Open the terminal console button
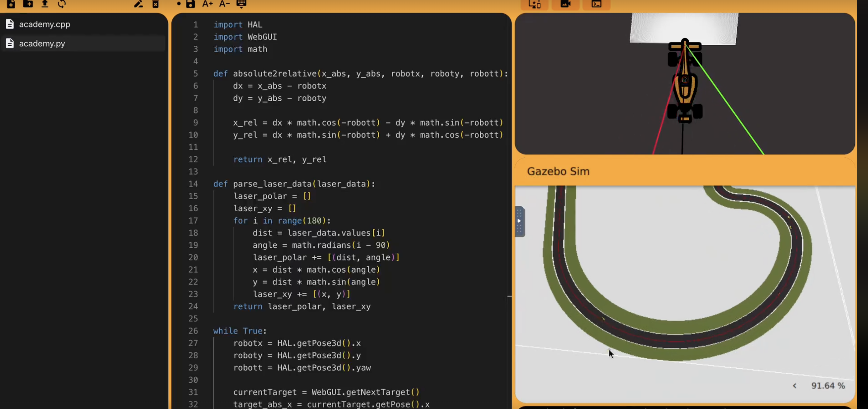Viewport: 868px width, 409px height. tap(596, 4)
